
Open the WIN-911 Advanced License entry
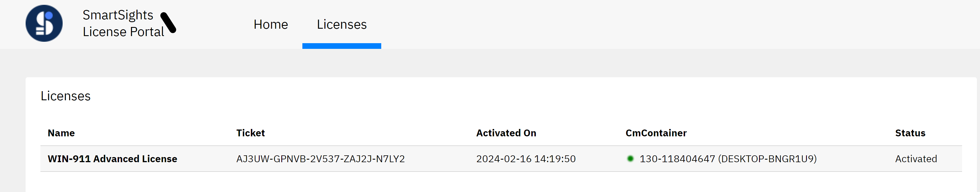click(x=112, y=159)
